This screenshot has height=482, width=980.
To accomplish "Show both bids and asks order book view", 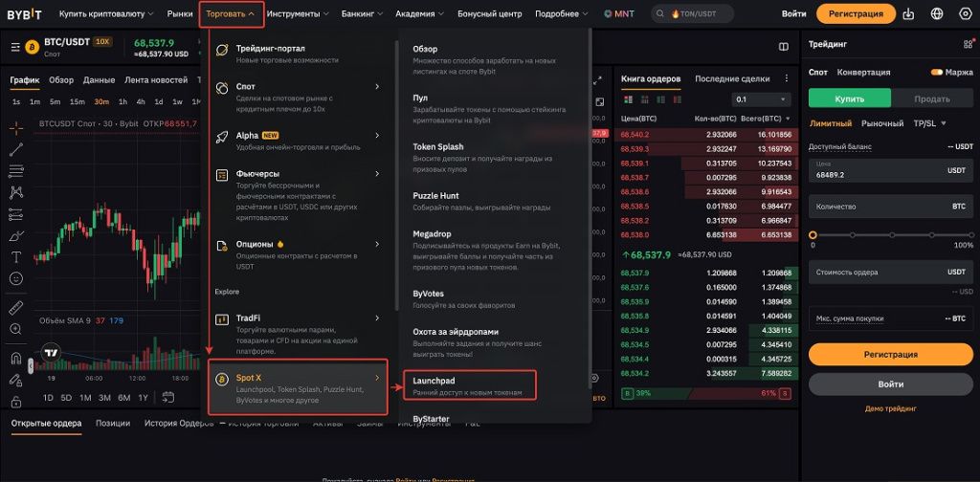I will pos(628,99).
